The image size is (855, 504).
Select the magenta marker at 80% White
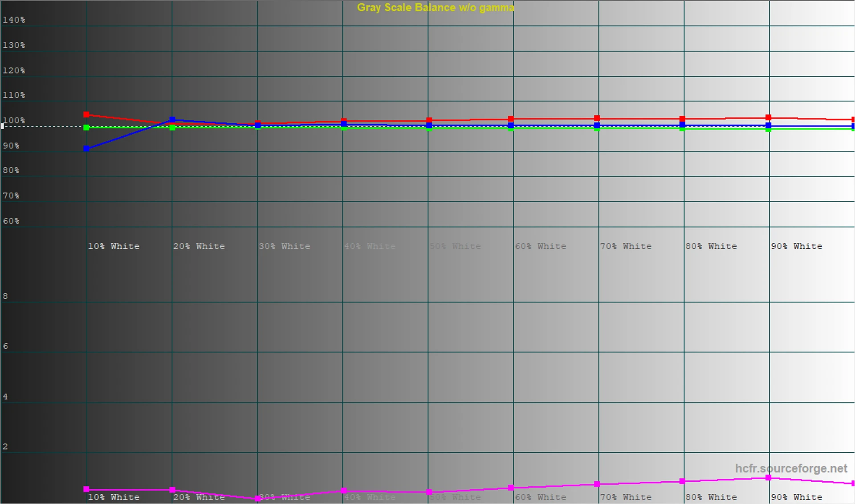[x=682, y=481]
